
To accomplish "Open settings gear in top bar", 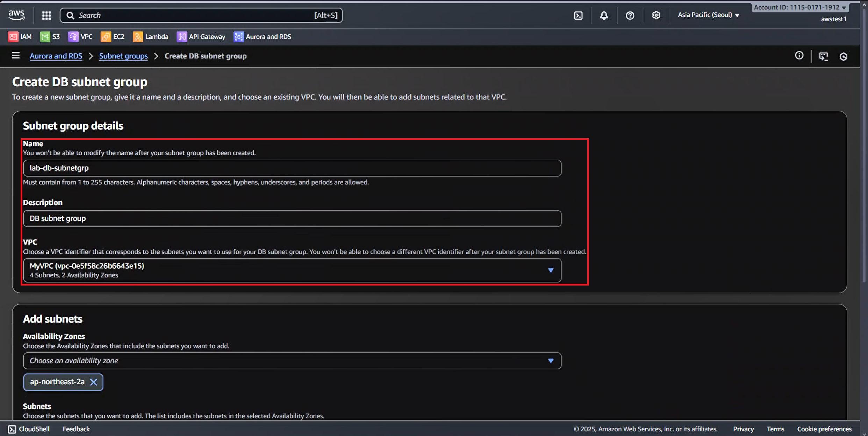I will click(x=656, y=15).
